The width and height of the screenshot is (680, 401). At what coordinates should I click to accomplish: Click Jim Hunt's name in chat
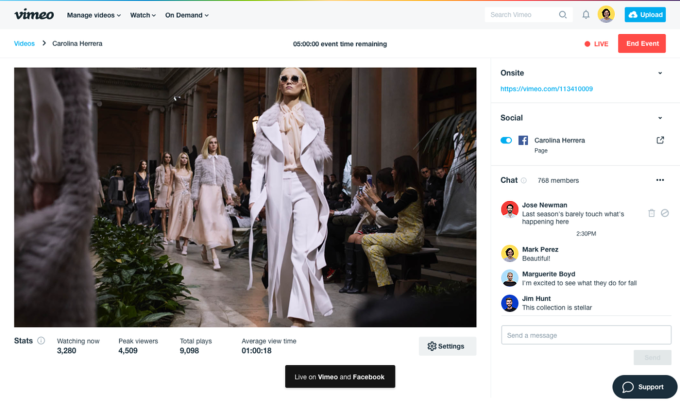(x=536, y=298)
